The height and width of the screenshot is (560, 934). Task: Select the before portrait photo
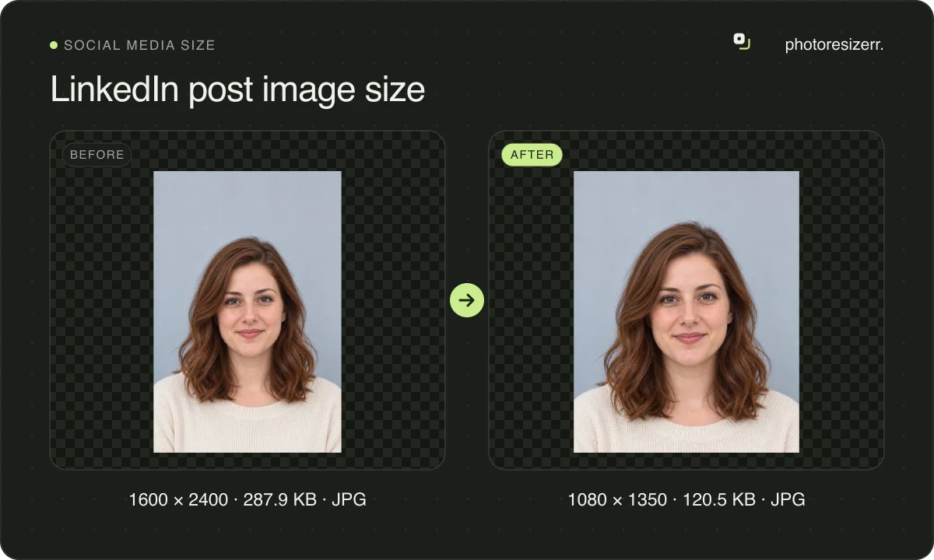coord(248,312)
